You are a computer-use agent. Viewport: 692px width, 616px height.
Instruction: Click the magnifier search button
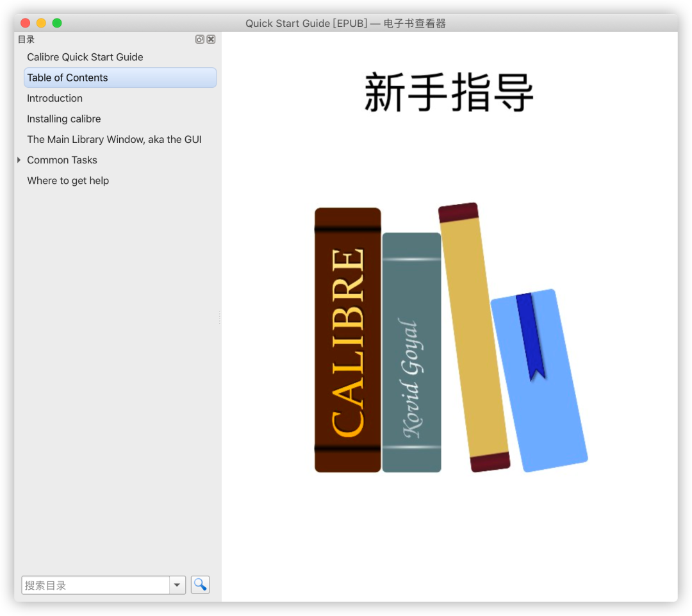(201, 585)
